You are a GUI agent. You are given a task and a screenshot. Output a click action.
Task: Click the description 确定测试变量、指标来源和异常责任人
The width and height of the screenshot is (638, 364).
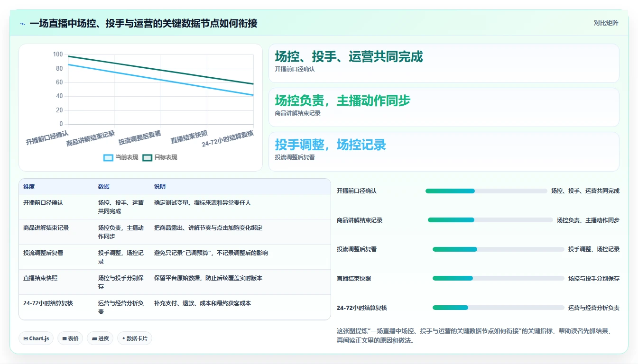203,203
